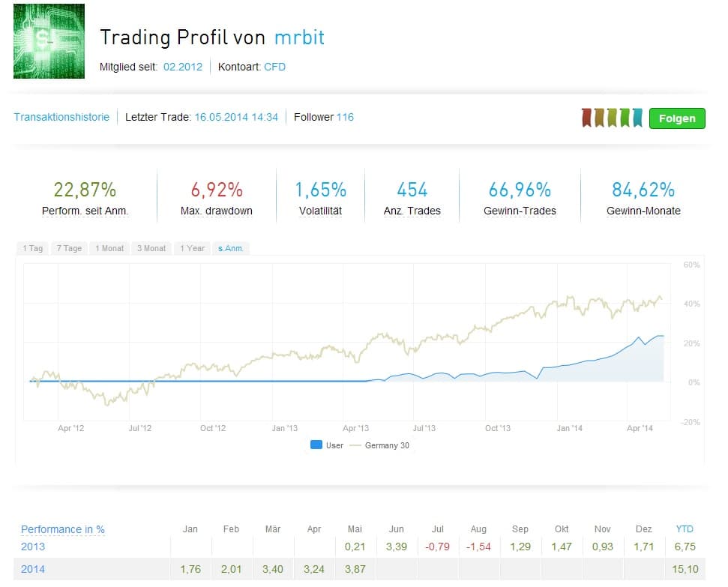Select the 1 Year chart tab
Screen dimensions: 728x587
point(192,248)
